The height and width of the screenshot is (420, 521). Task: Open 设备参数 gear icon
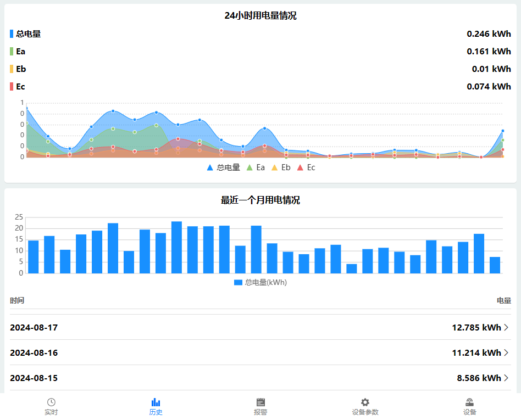(365, 402)
